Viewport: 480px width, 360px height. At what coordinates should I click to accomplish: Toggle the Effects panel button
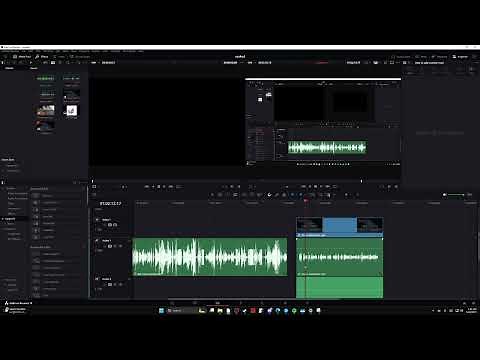[x=42, y=57]
